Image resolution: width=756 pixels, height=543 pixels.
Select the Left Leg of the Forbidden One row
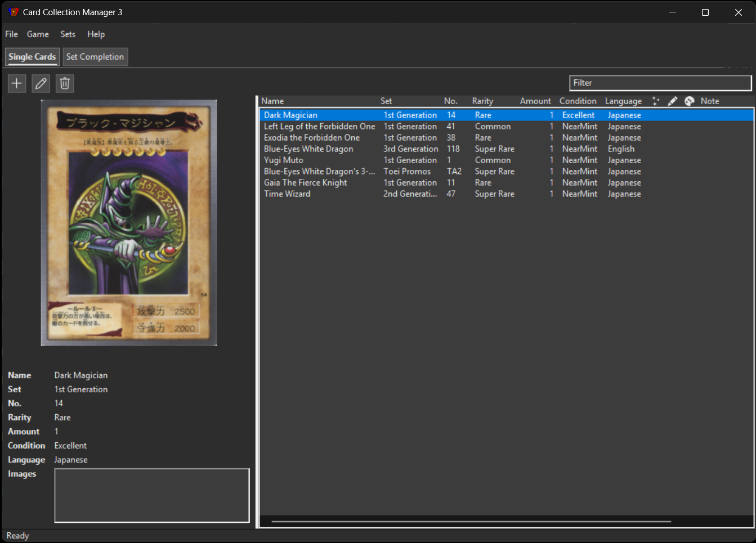point(507,127)
